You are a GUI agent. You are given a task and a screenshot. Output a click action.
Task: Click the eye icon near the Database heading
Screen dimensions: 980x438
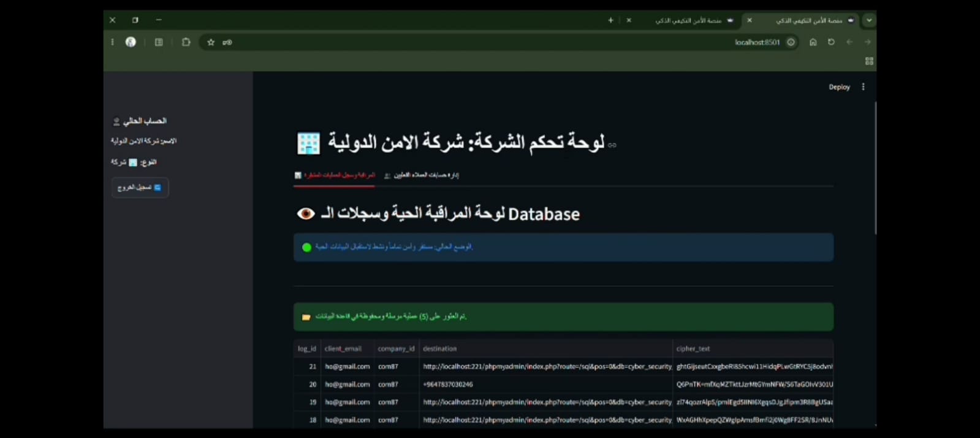tap(306, 213)
